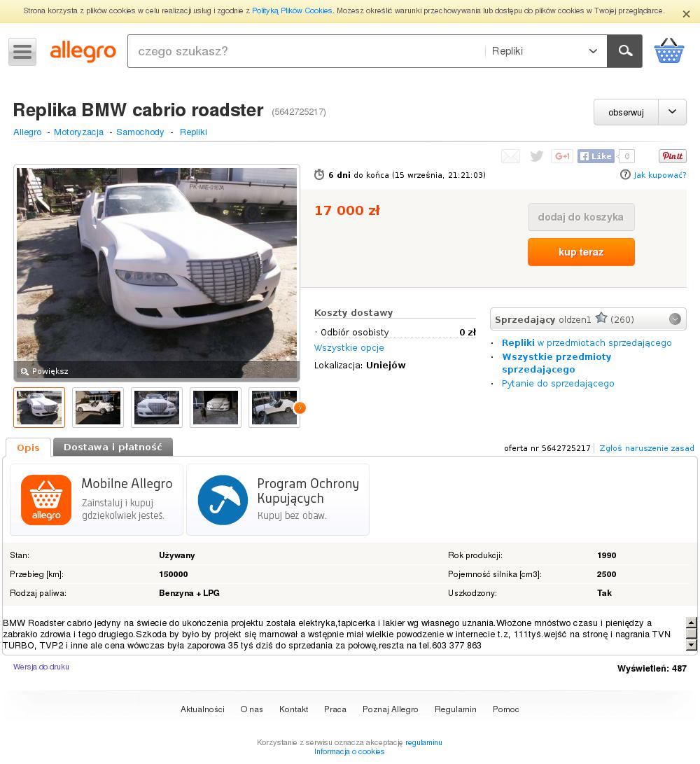
Task: Open the Wszystkie opcje delivery link
Action: click(349, 348)
